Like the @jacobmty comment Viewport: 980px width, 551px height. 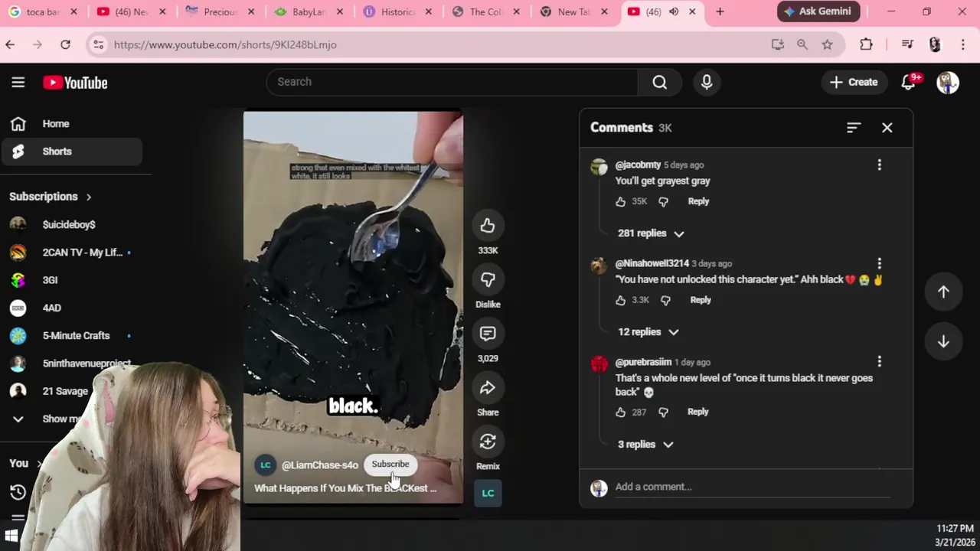[620, 201]
